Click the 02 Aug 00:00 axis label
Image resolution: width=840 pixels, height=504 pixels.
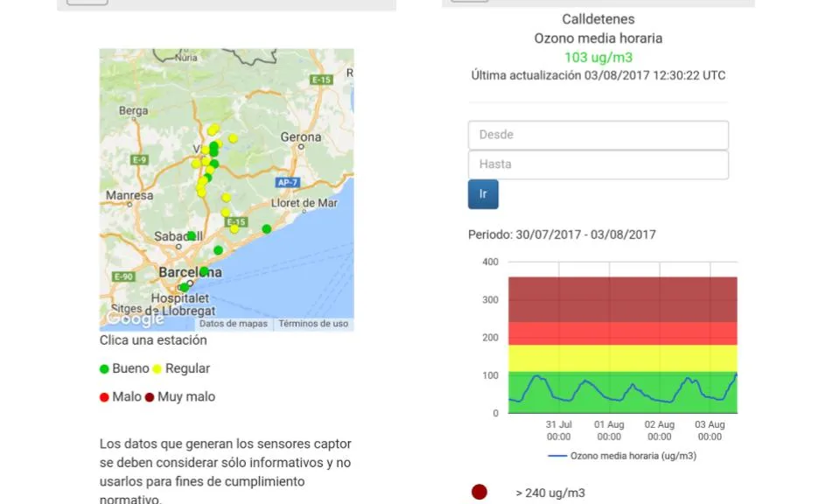tap(660, 430)
